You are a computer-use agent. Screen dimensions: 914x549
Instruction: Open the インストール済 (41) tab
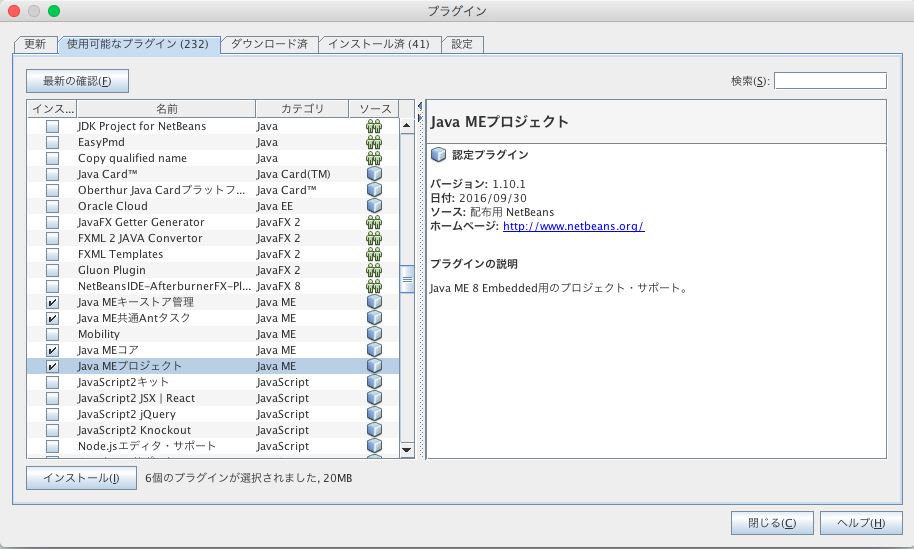click(x=379, y=44)
